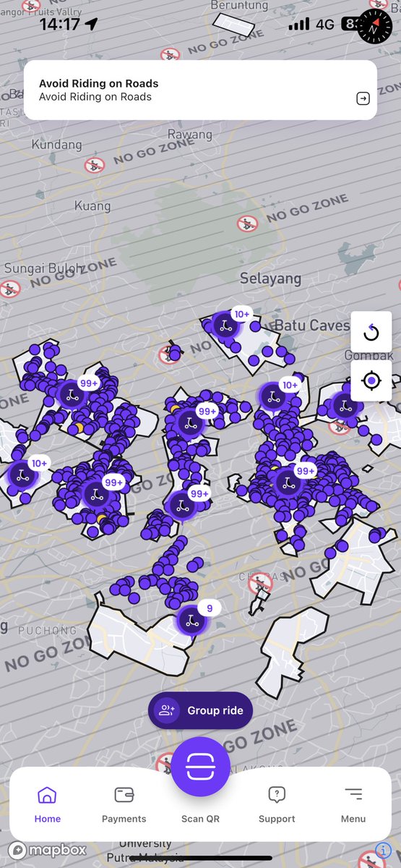This screenshot has width=401, height=868.
Task: Start a Group ride
Action: coord(201,710)
